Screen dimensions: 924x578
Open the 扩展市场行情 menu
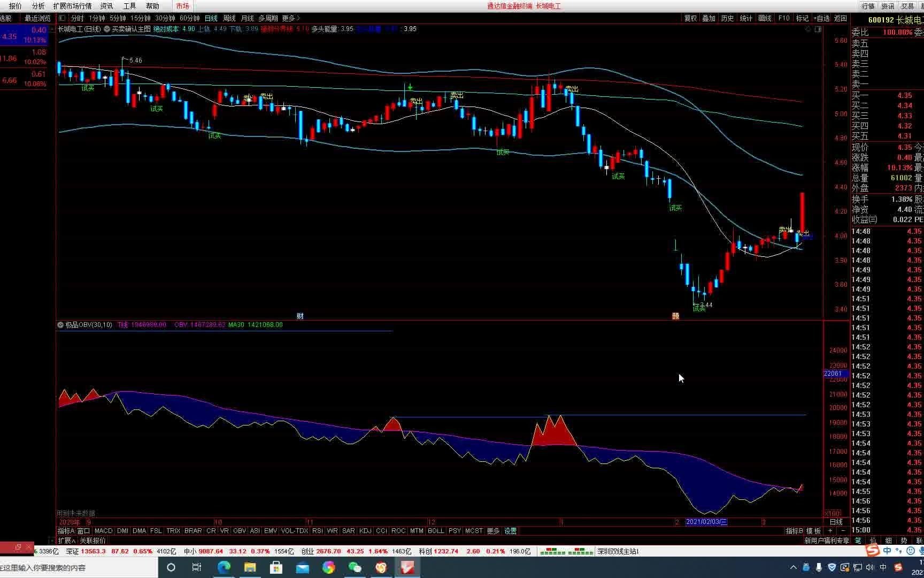click(x=72, y=6)
